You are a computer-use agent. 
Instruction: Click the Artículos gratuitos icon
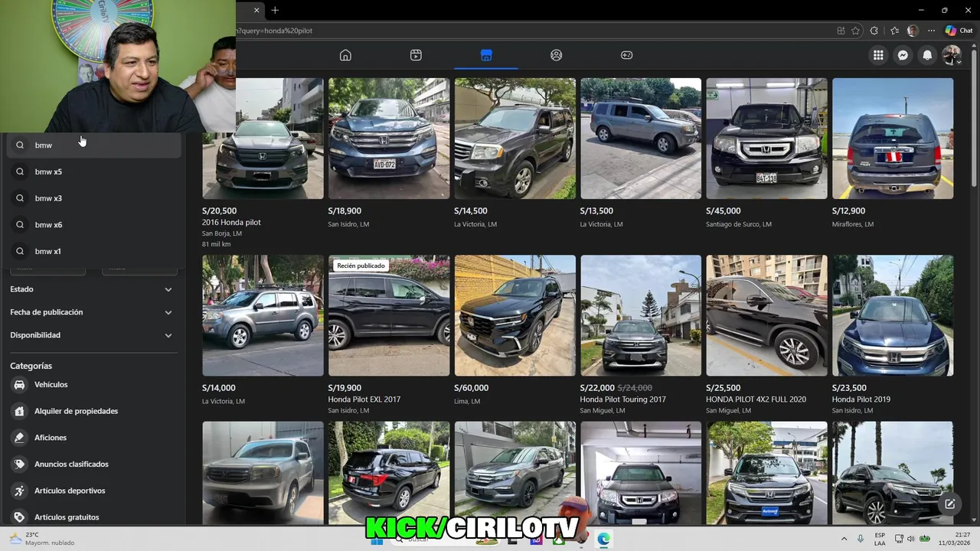(19, 517)
